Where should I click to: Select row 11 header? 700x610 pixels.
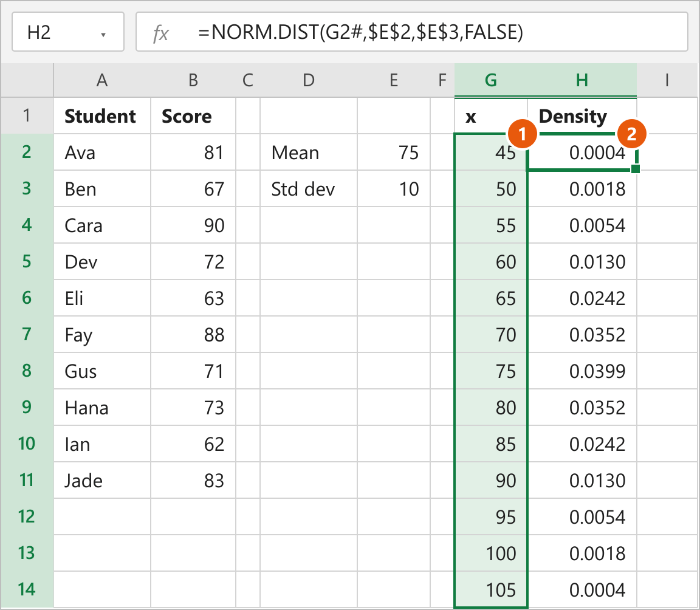(27, 480)
